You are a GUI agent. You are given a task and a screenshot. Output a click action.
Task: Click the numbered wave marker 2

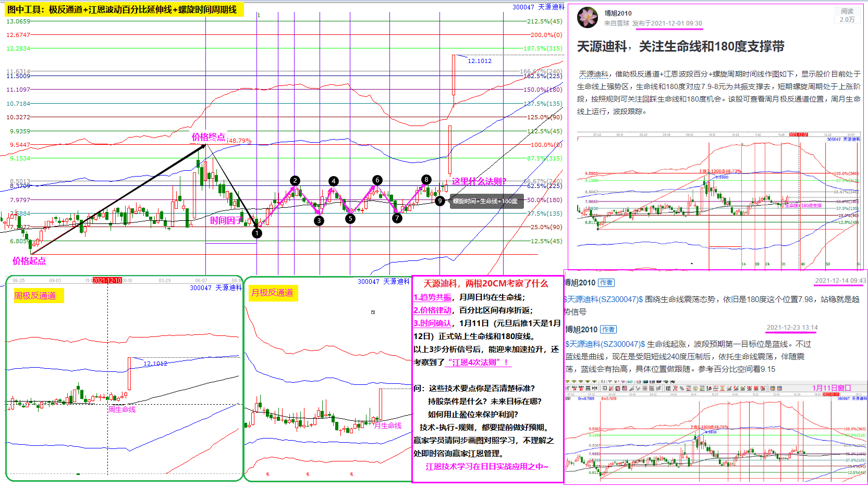tap(295, 181)
